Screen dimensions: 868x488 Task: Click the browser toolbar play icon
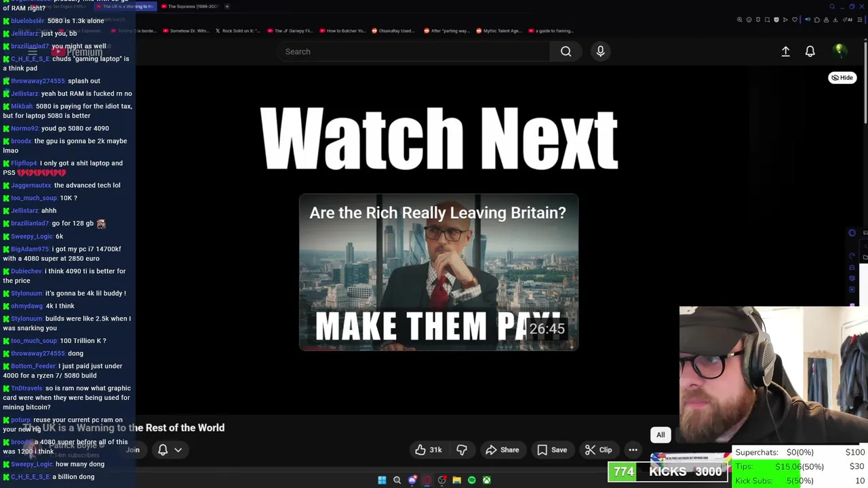tap(785, 20)
